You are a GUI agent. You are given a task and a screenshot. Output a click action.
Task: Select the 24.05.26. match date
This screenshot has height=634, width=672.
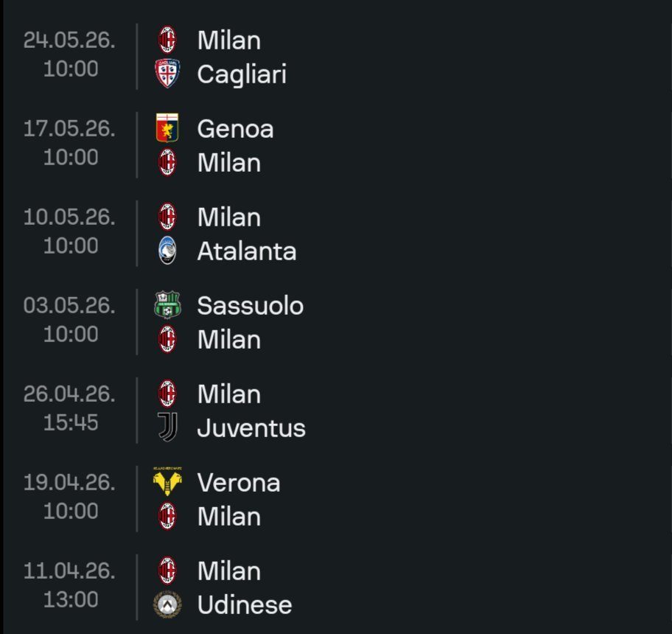click(x=69, y=40)
